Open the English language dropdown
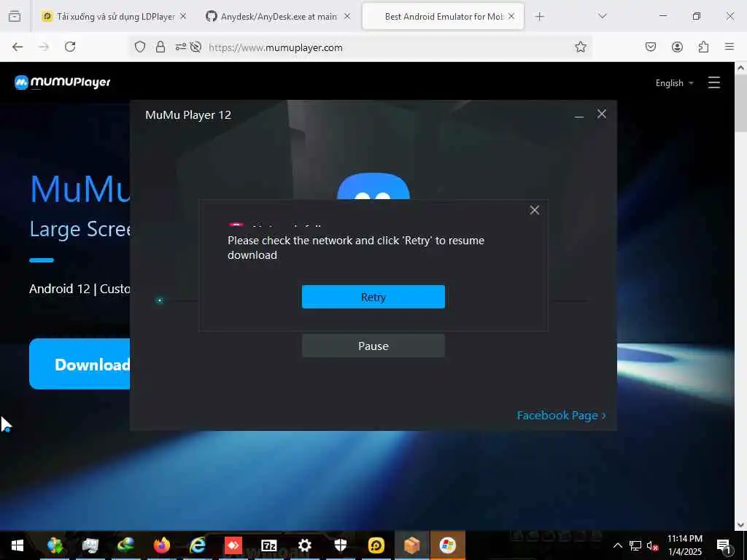This screenshot has height=560, width=747. (x=674, y=83)
